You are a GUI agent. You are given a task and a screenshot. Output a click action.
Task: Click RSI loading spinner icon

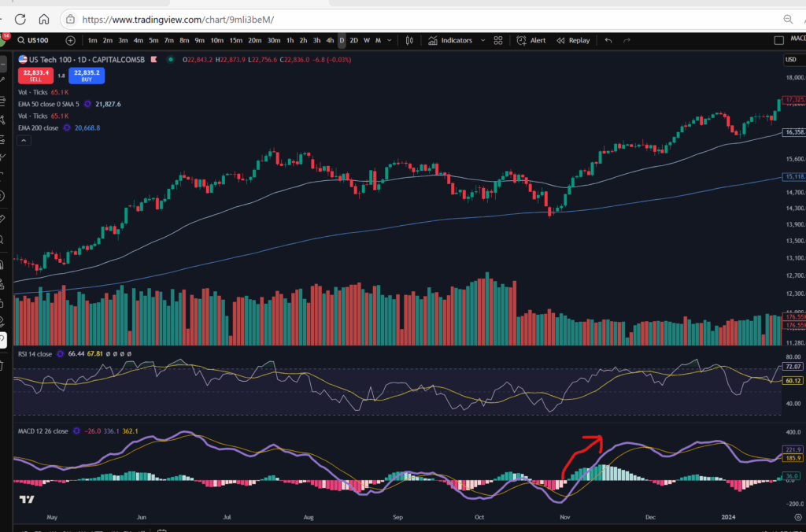tap(60, 354)
